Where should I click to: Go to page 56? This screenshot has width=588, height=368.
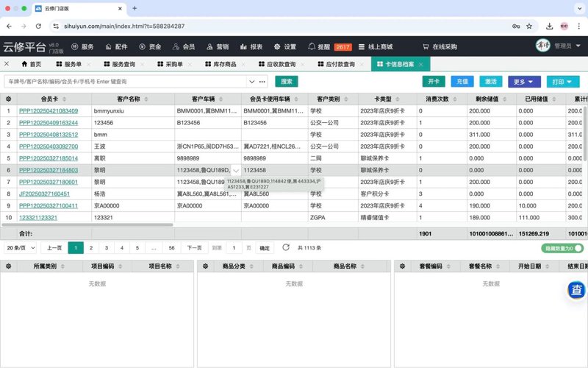[171, 248]
